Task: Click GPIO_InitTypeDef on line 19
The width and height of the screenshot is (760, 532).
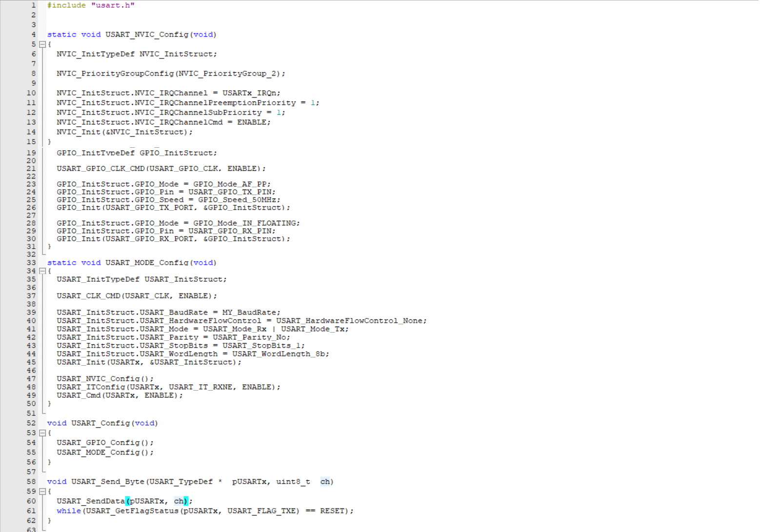Action: 96,153
